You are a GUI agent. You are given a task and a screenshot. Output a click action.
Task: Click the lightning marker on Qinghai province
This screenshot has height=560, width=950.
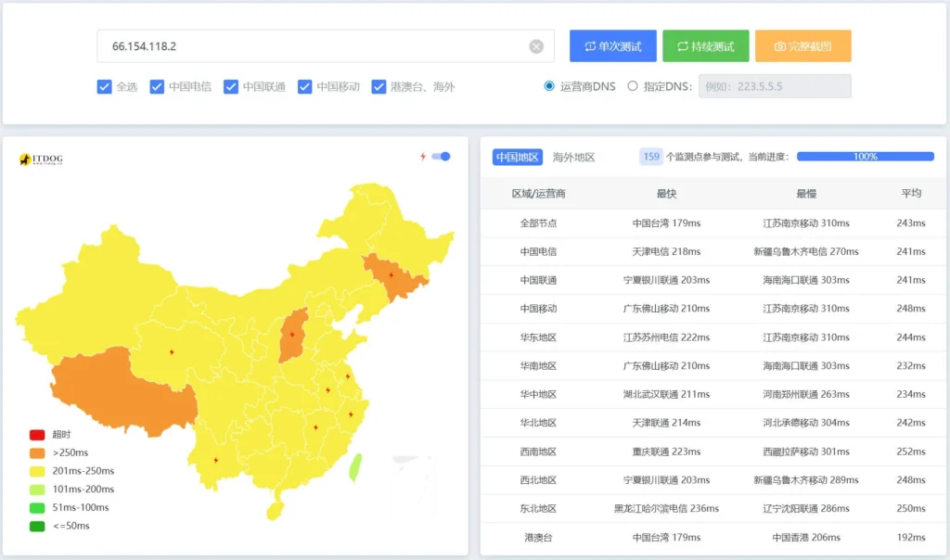point(172,351)
